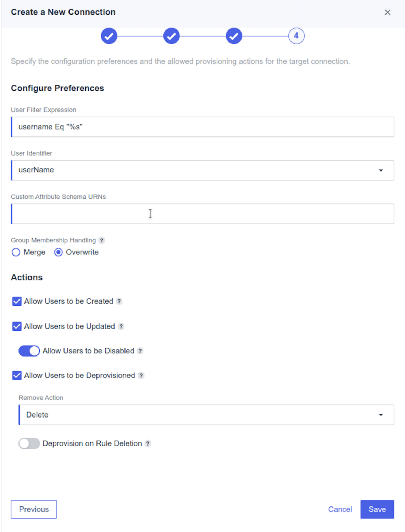The width and height of the screenshot is (405, 532).
Task: Uncheck Allow Users to be Deprovisioned
Action: pos(17,375)
